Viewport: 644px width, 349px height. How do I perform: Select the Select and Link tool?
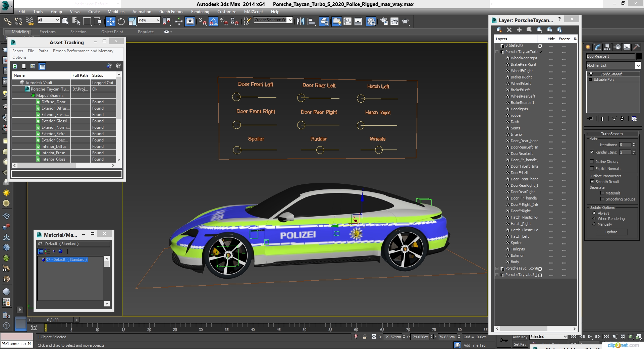coord(7,21)
